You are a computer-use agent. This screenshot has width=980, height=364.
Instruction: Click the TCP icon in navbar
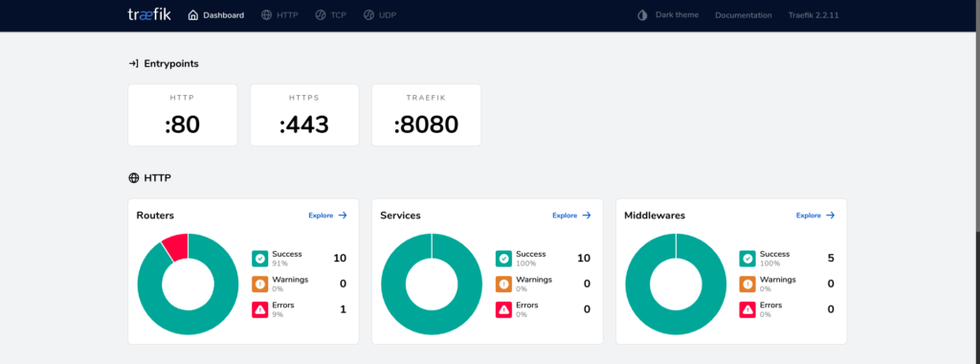(321, 15)
